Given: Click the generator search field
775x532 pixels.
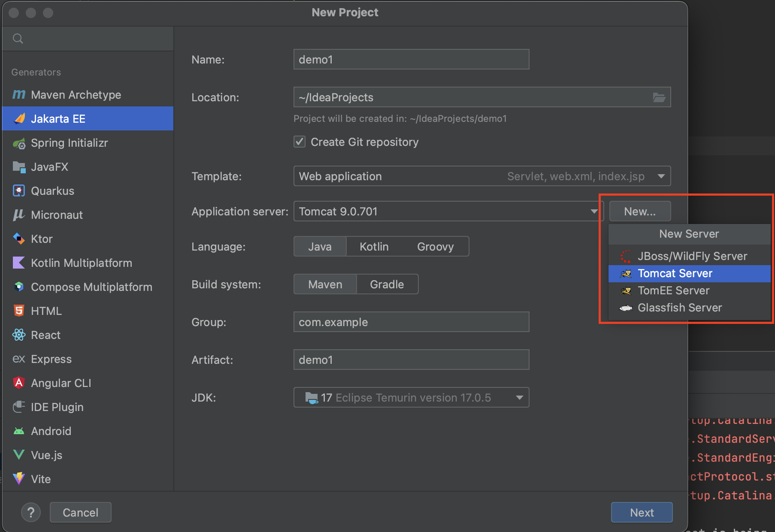Looking at the screenshot, I should tap(88, 39).
